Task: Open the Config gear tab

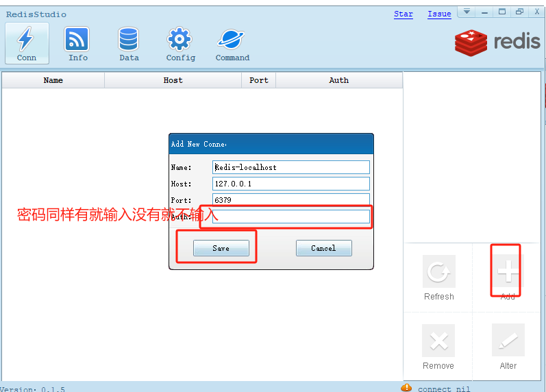Action: [x=180, y=43]
